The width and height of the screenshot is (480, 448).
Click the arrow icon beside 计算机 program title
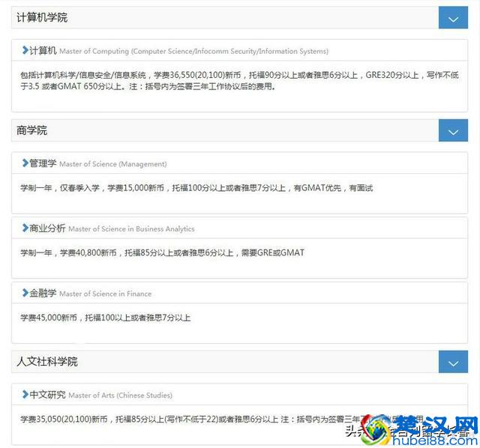tap(25, 50)
